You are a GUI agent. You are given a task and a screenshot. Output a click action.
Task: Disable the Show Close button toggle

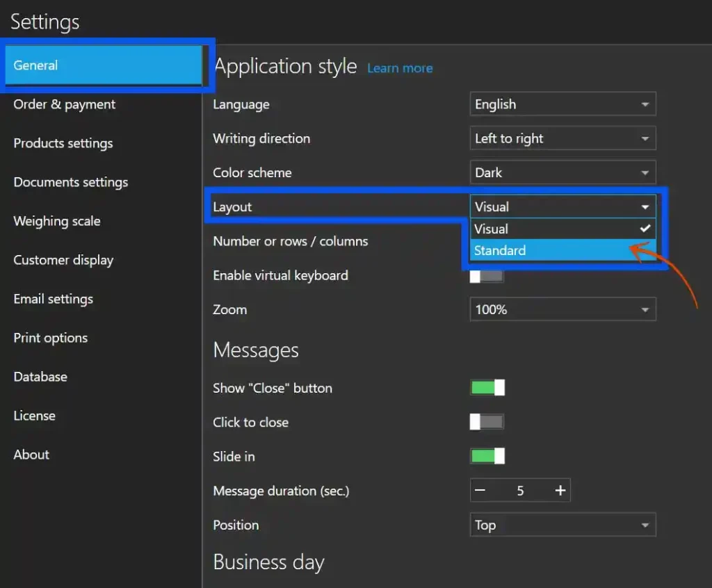click(x=487, y=387)
